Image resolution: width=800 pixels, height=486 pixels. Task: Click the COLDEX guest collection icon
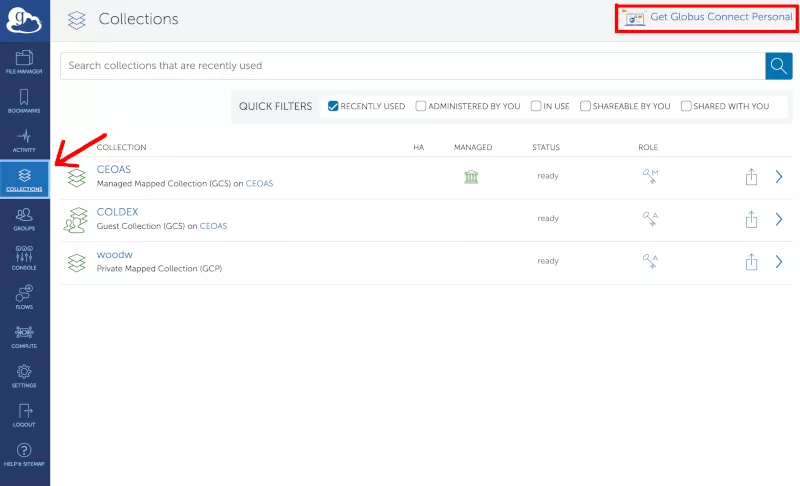coord(76,220)
